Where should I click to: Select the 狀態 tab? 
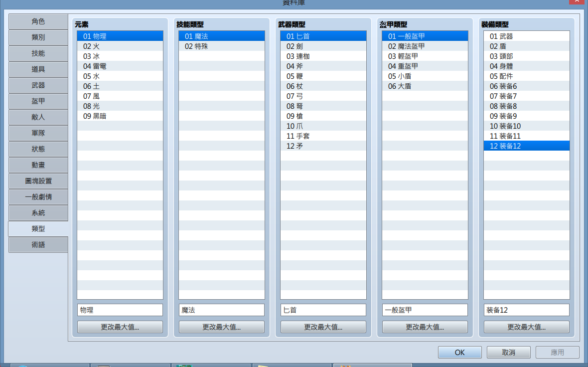[x=38, y=149]
